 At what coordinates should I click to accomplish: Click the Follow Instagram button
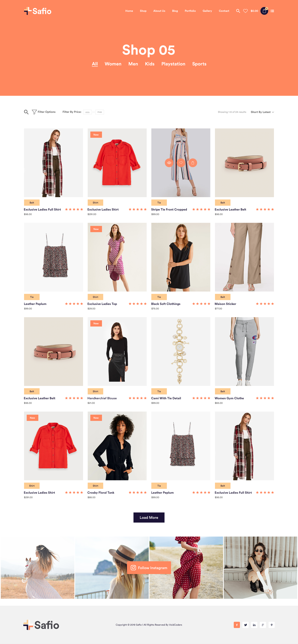point(149,568)
